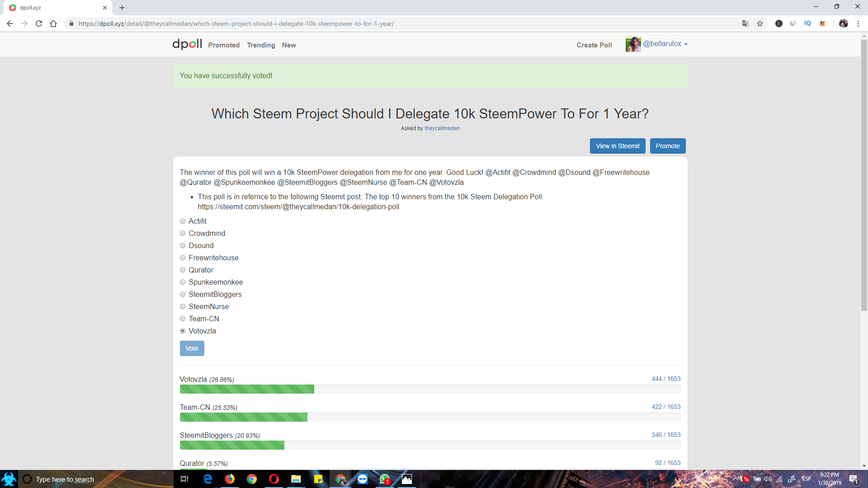The height and width of the screenshot is (488, 868).
Task: Expand the @bellarulox account dropdown
Action: [x=665, y=44]
